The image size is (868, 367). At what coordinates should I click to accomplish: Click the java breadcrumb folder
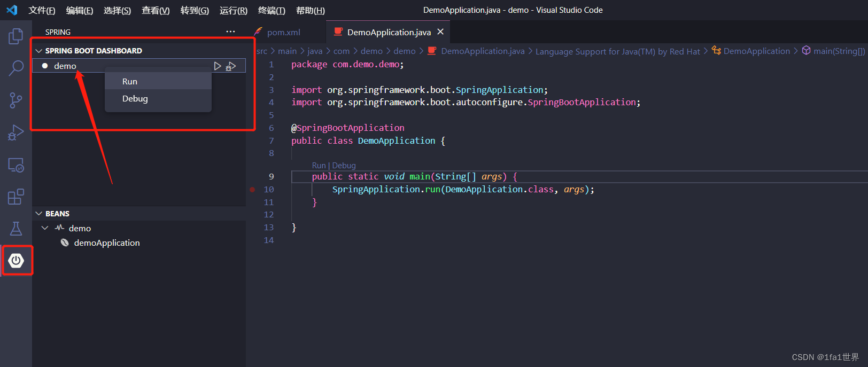click(315, 51)
